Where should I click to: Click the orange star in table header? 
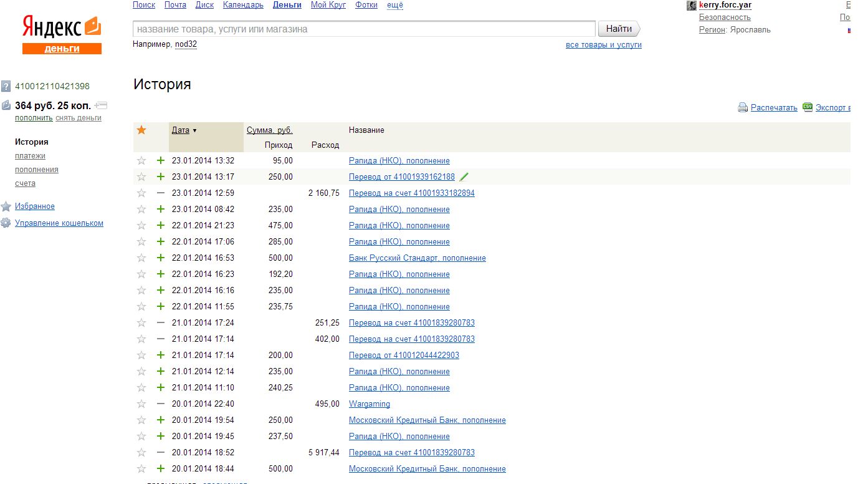[141, 130]
